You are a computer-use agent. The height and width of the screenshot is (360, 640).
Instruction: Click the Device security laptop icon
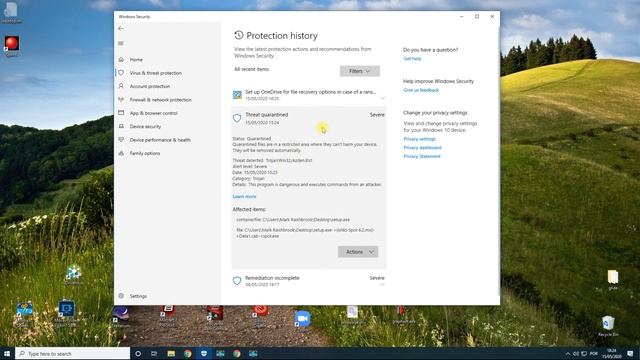[x=121, y=126]
